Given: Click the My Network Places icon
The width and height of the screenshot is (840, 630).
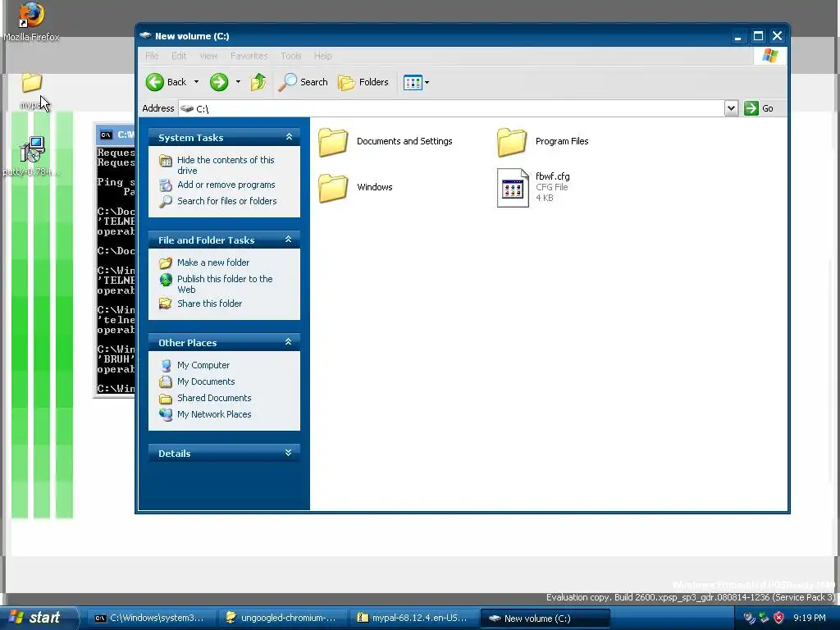Looking at the screenshot, I should point(166,414).
